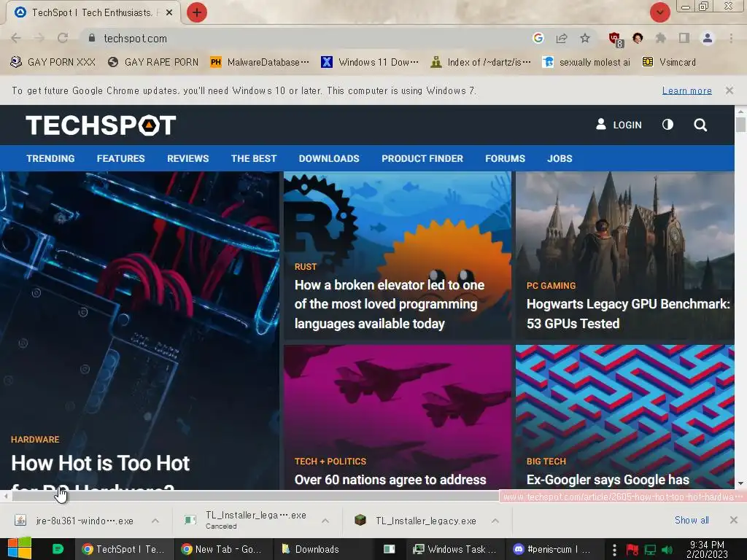Image resolution: width=747 pixels, height=560 pixels.
Task: Open the FEATURES menu
Action: [x=120, y=158]
